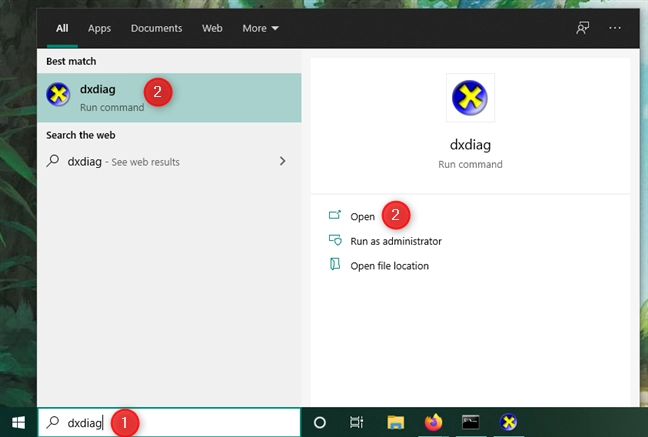Open Task View on the taskbar

[356, 422]
